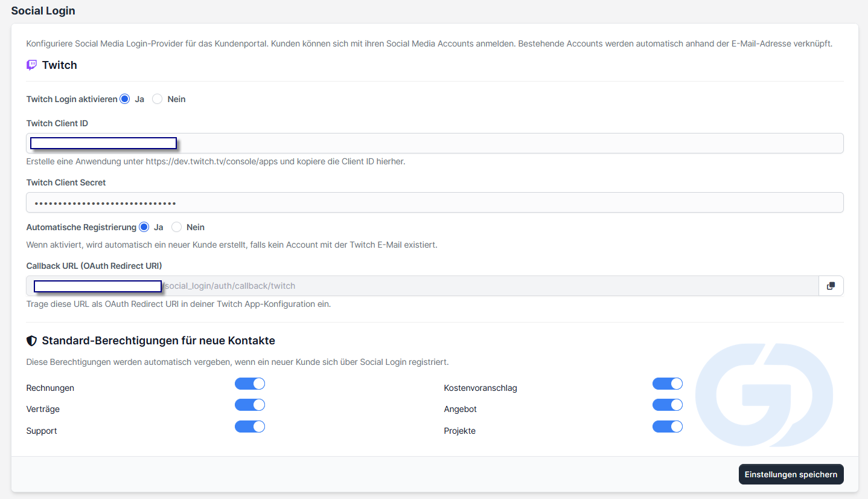Click the Projekte label
868x499 pixels.
coord(460,431)
